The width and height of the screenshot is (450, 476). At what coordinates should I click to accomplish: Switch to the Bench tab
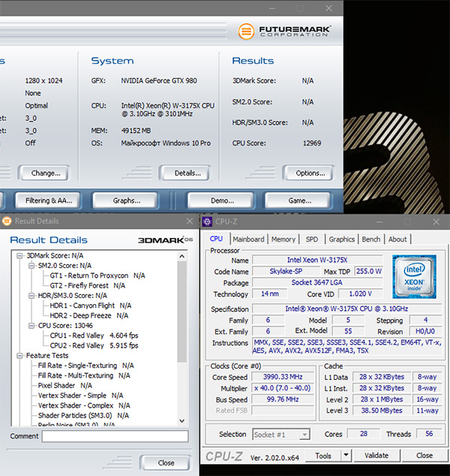[370, 240]
